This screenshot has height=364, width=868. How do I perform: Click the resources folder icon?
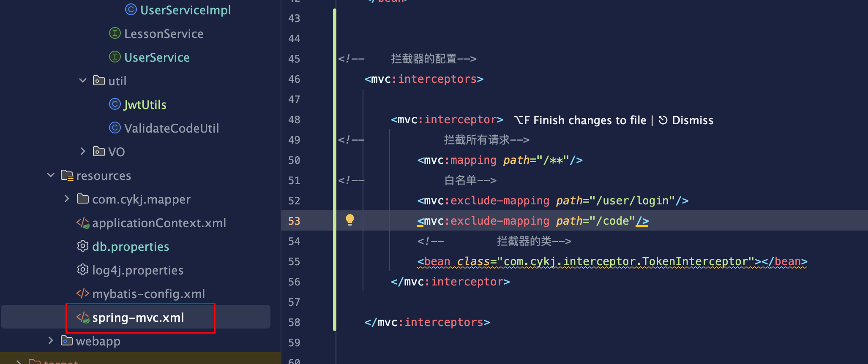[67, 175]
